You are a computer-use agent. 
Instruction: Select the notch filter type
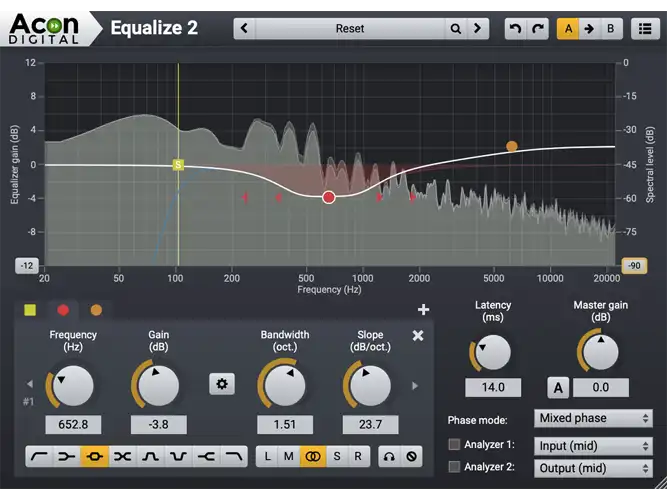tap(178, 457)
